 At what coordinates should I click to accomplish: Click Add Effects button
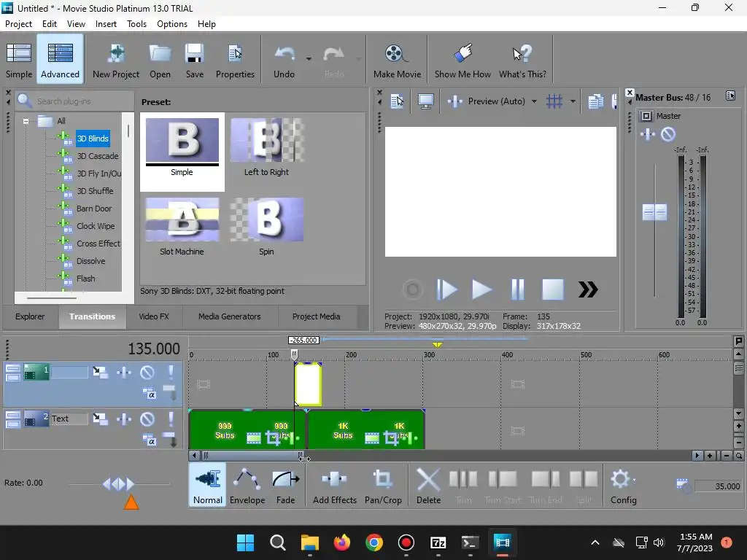tap(334, 485)
